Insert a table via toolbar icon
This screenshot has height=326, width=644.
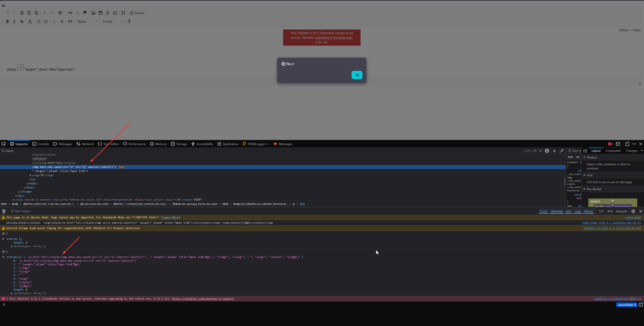click(100, 13)
